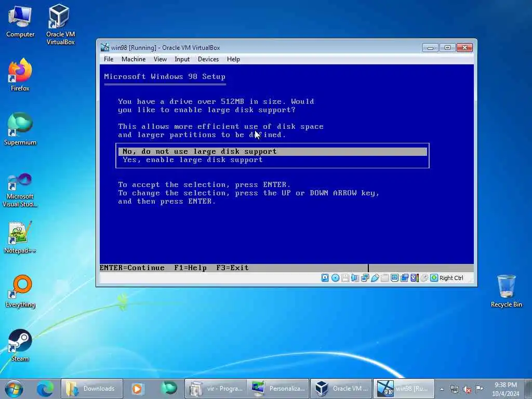This screenshot has width=532, height=399.
Task: Select the Steam desktop shortcut
Action: 20,345
